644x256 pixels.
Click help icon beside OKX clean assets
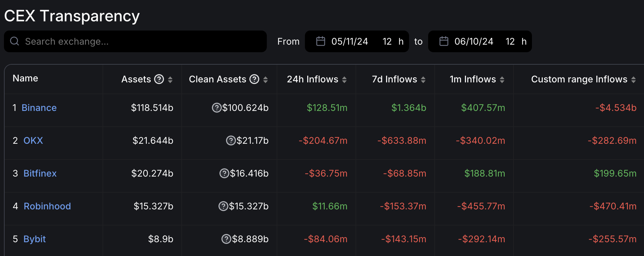point(231,140)
